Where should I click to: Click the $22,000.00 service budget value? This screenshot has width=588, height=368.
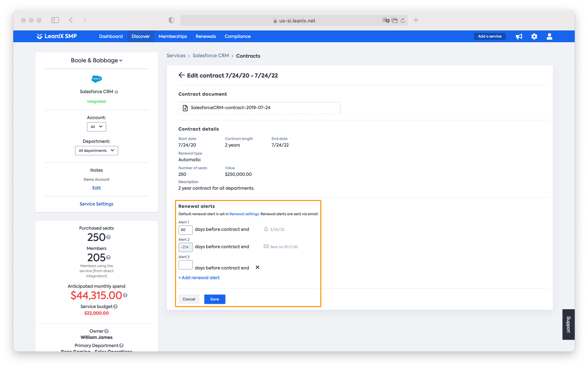96,313
